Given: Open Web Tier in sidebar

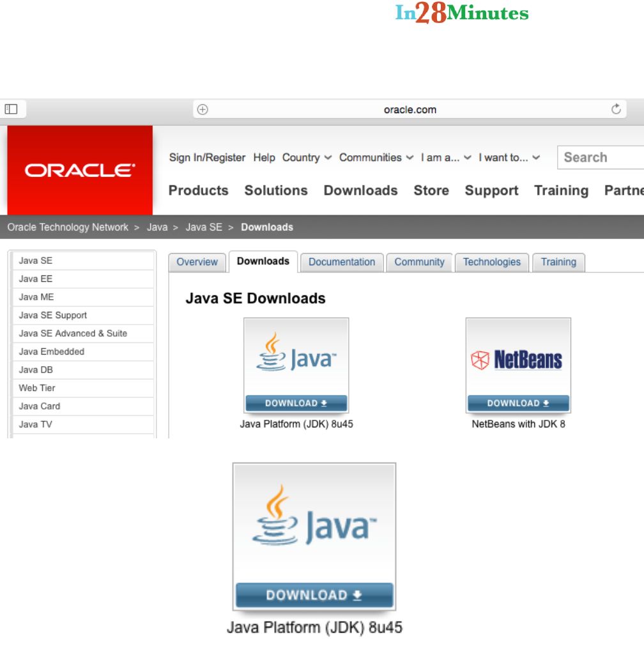Looking at the screenshot, I should tap(83, 388).
